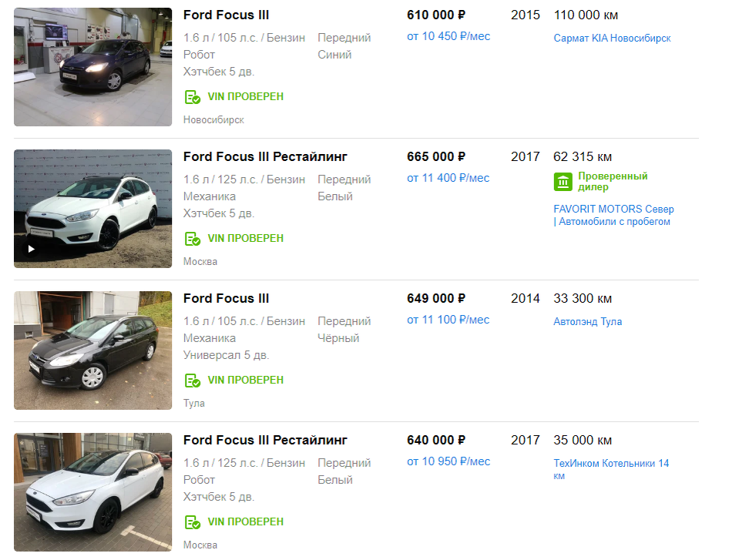The height and width of the screenshot is (560, 729).
Task: Visit dealer FAVORIT MOTORS Север
Action: (x=613, y=215)
